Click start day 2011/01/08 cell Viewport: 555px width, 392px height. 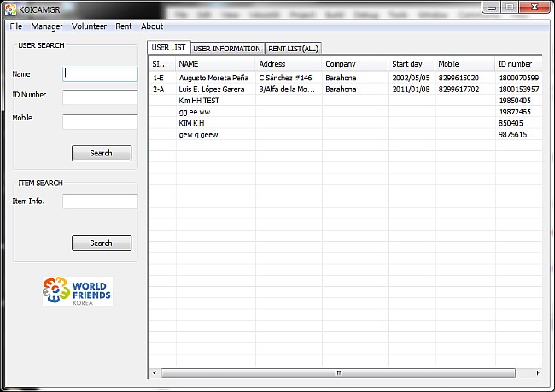click(x=411, y=89)
